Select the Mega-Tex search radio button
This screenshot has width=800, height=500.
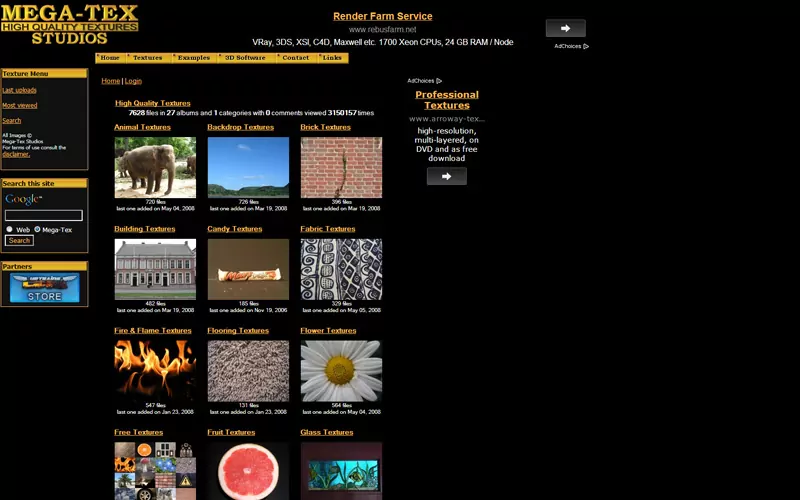coord(38,229)
